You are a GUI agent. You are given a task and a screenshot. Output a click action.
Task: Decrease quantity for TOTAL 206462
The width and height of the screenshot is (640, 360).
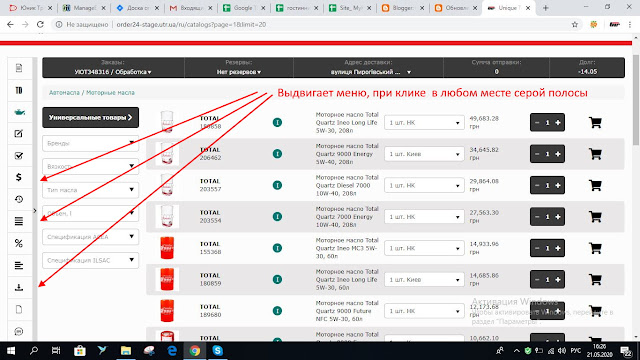point(537,154)
